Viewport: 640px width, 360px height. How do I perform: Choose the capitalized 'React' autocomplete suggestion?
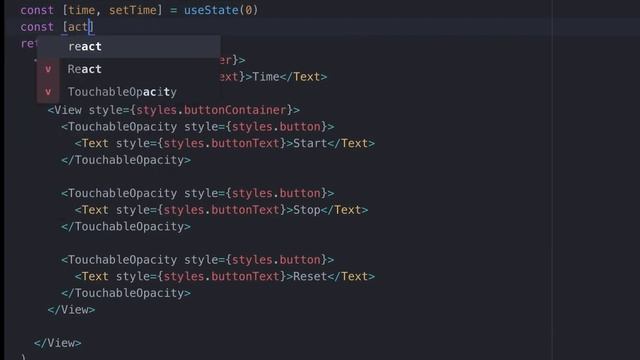(129, 69)
